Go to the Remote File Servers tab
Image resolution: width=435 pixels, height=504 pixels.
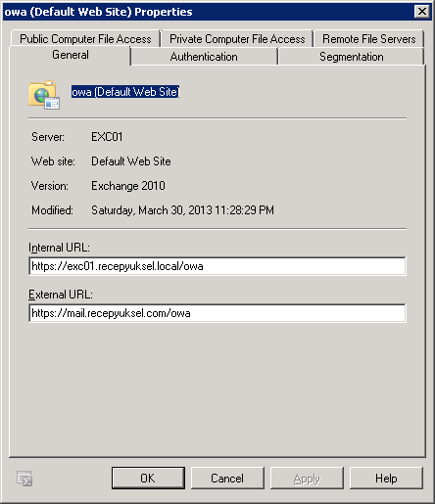click(x=369, y=39)
